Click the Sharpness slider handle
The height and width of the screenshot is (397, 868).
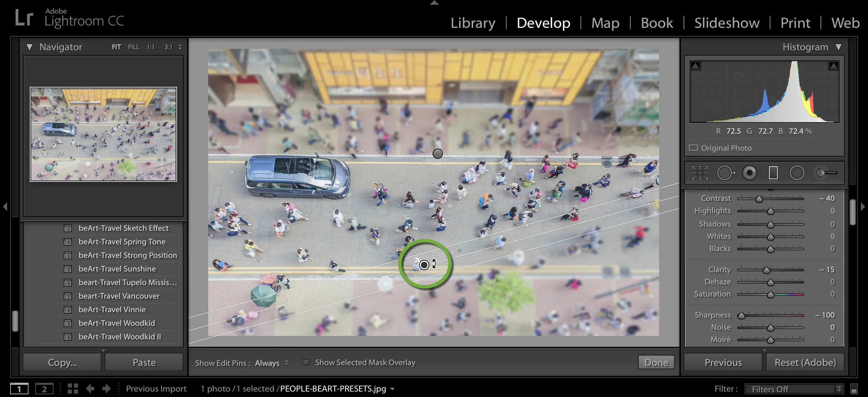741,315
